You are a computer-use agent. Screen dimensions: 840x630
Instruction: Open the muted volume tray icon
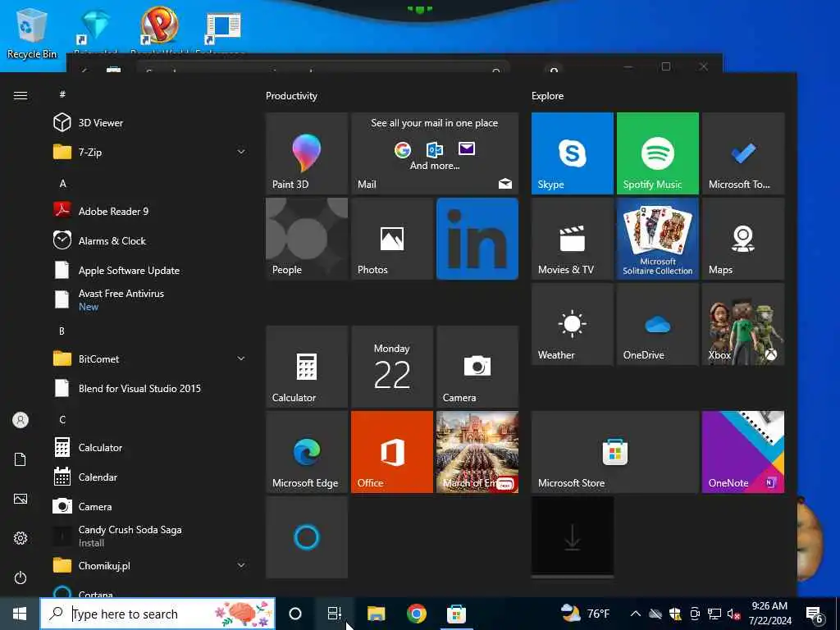[x=733, y=614]
